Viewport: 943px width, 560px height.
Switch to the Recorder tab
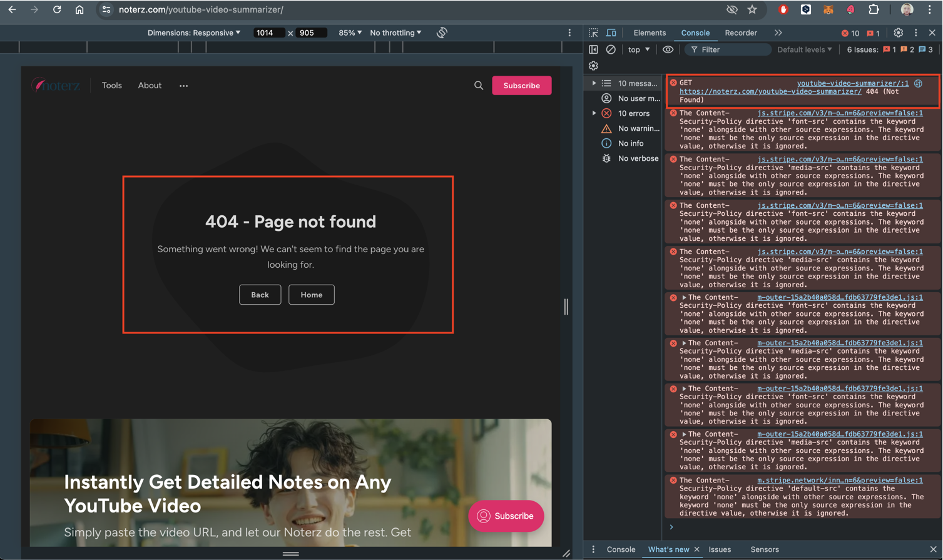741,33
